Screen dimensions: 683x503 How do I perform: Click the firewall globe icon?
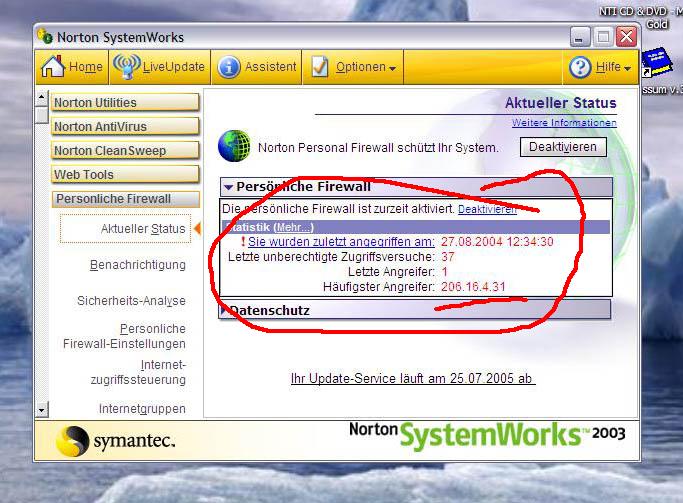point(234,146)
